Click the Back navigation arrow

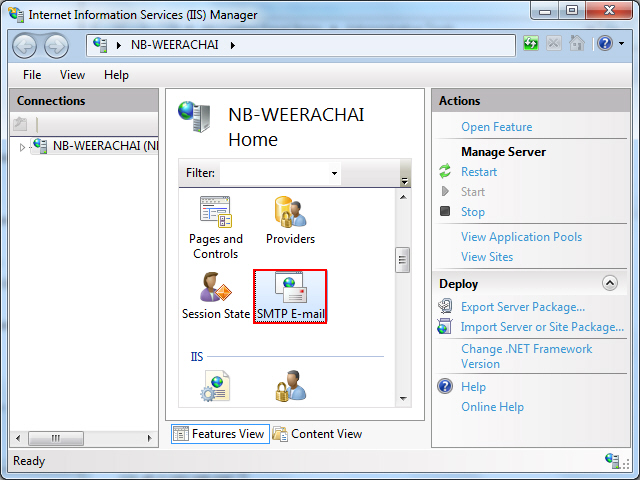[x=24, y=46]
